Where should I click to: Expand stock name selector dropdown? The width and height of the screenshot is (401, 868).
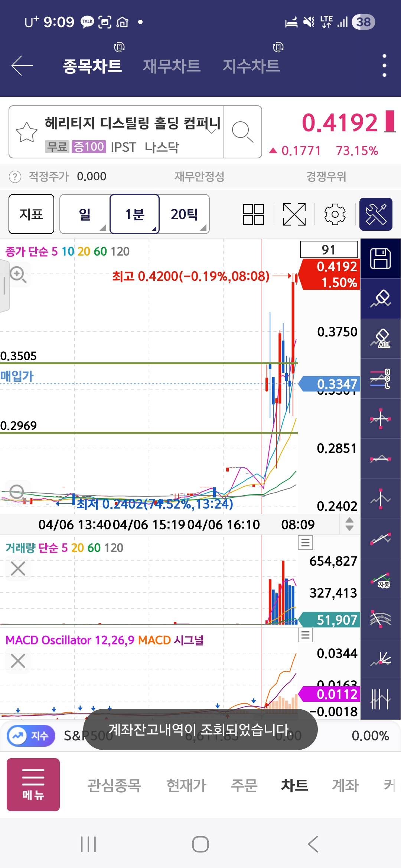pos(212,131)
